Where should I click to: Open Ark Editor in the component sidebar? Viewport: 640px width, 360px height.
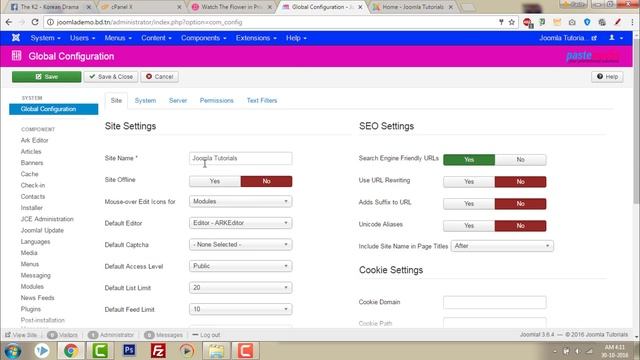coord(34,140)
